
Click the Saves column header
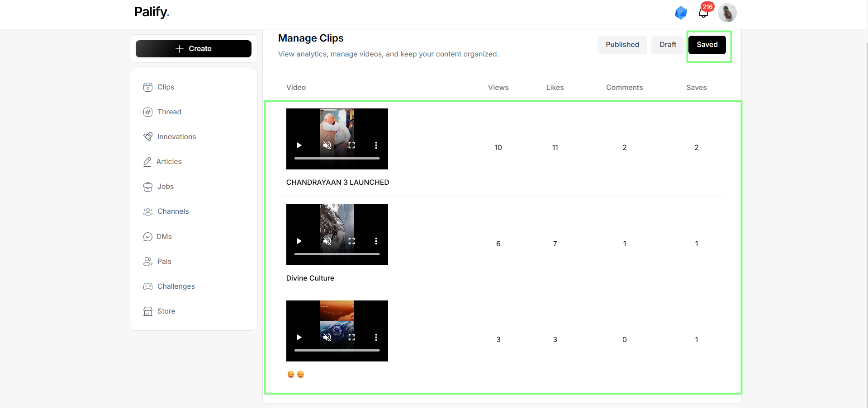coord(696,88)
